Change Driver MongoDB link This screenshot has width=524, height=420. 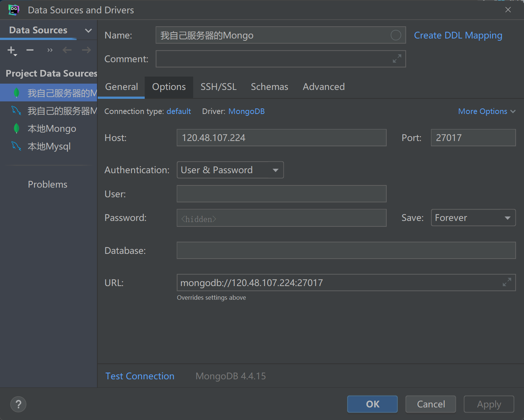click(x=246, y=111)
